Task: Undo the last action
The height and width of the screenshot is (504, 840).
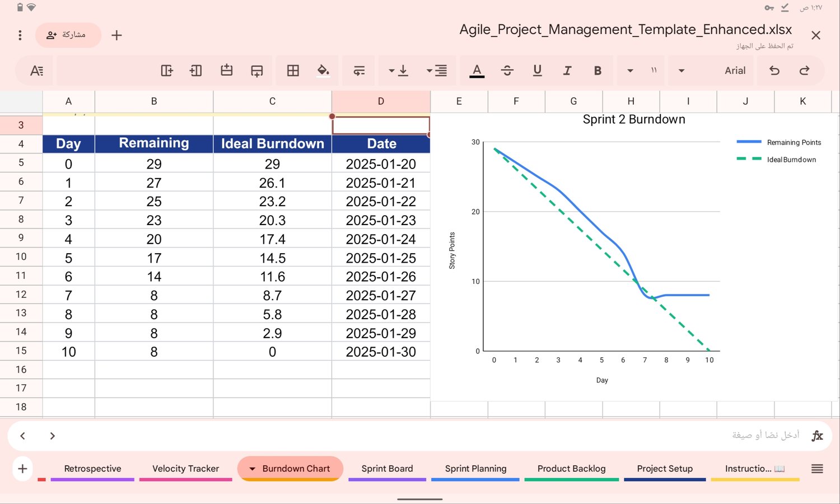Action: [x=774, y=71]
